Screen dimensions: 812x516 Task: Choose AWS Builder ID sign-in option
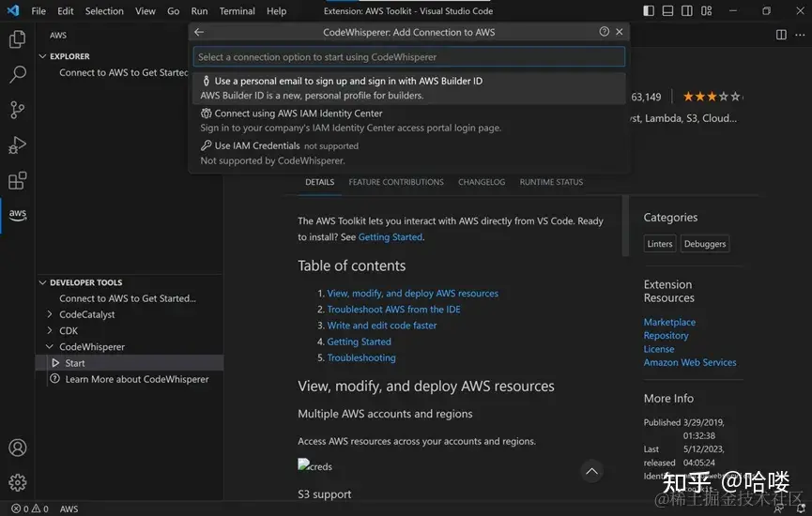point(409,88)
